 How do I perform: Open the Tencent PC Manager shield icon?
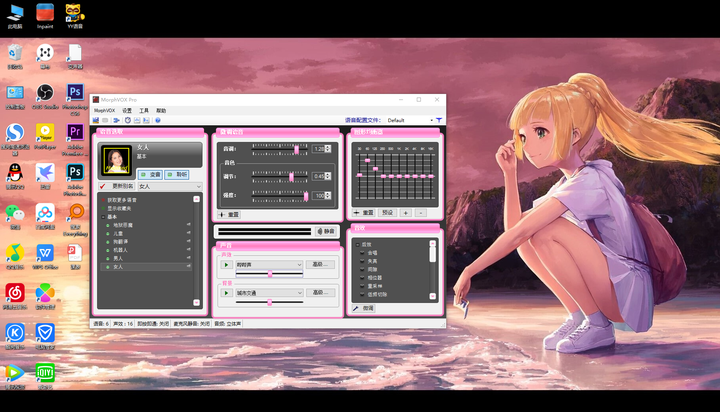click(45, 336)
